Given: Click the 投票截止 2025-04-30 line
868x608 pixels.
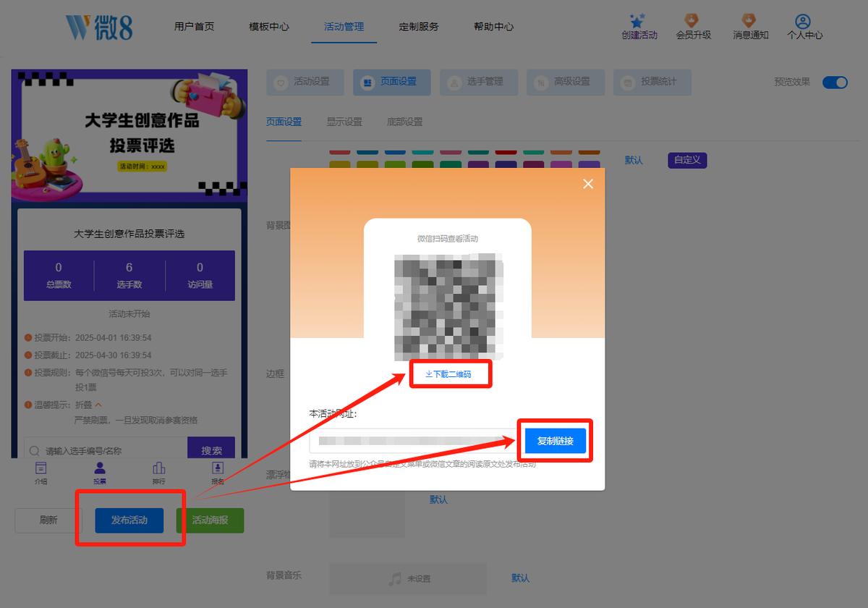Looking at the screenshot, I should [x=88, y=355].
